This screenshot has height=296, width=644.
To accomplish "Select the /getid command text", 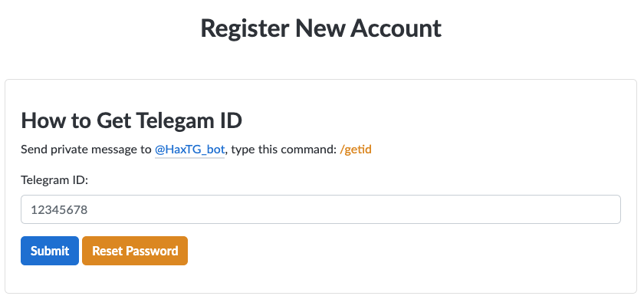I will (356, 150).
